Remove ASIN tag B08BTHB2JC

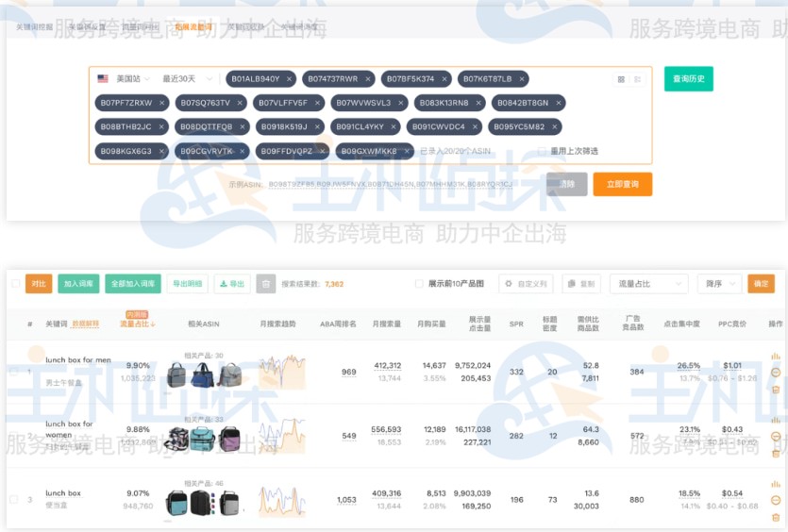click(161, 126)
